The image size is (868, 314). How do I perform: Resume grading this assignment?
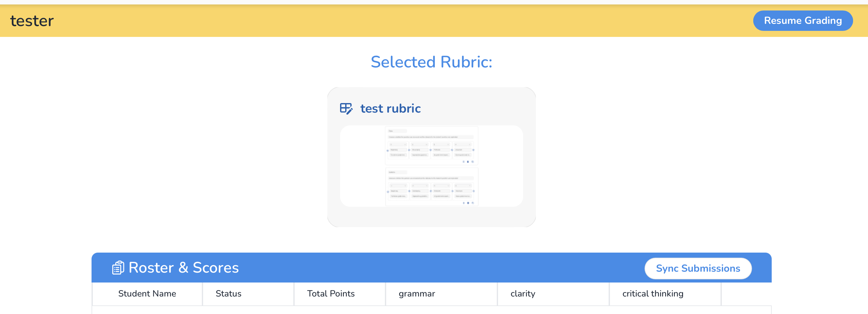(x=803, y=21)
